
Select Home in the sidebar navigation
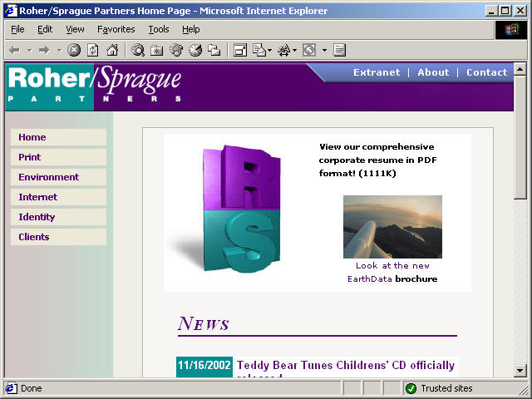tap(58, 137)
